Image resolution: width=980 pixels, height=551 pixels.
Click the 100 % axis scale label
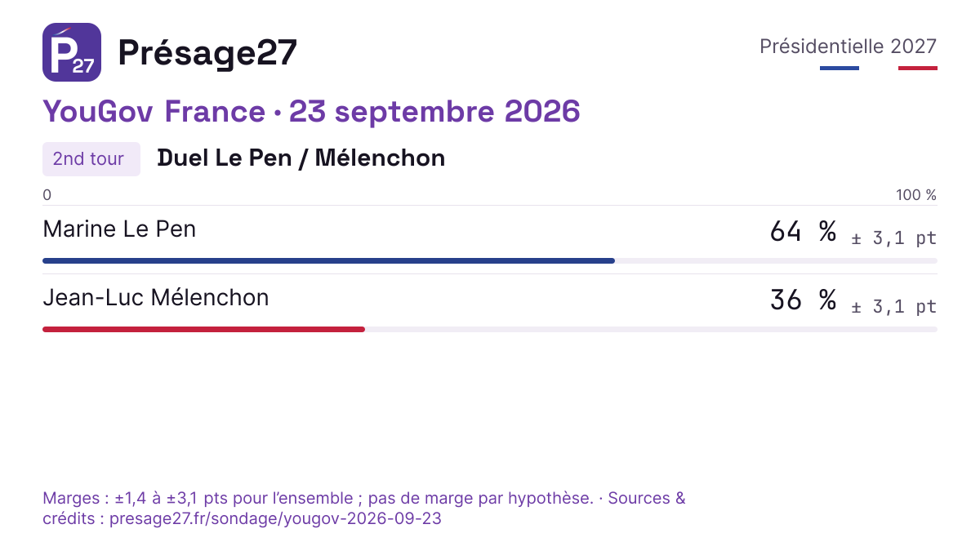click(916, 195)
